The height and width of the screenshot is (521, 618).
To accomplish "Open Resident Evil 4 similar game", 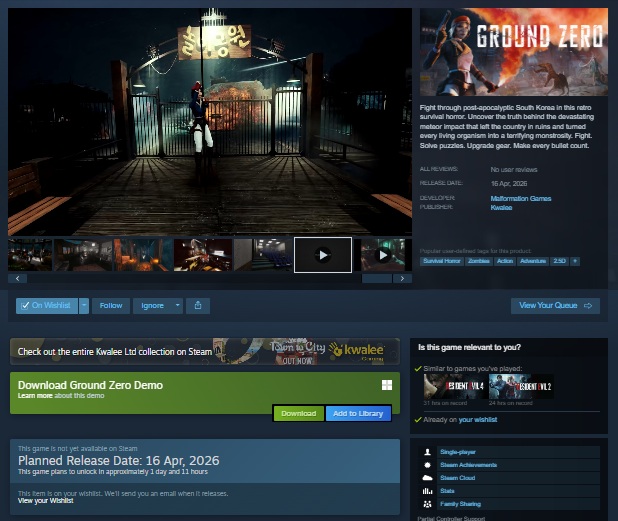I will [x=455, y=387].
